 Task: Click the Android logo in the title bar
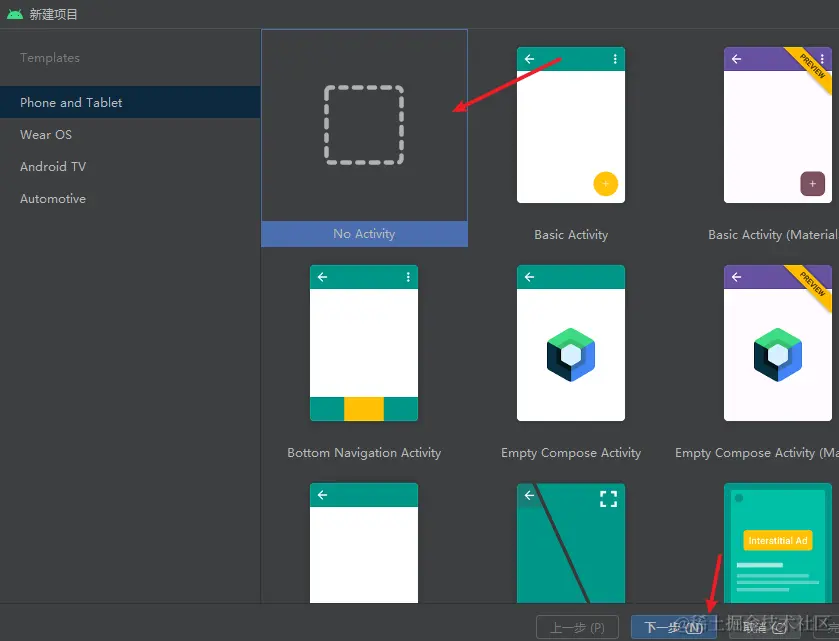(14, 14)
